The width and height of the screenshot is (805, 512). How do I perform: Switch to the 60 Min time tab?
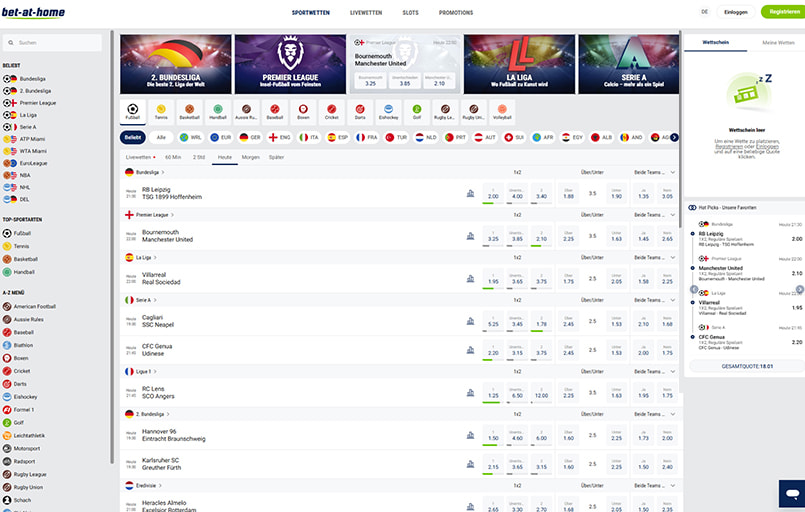click(173, 157)
